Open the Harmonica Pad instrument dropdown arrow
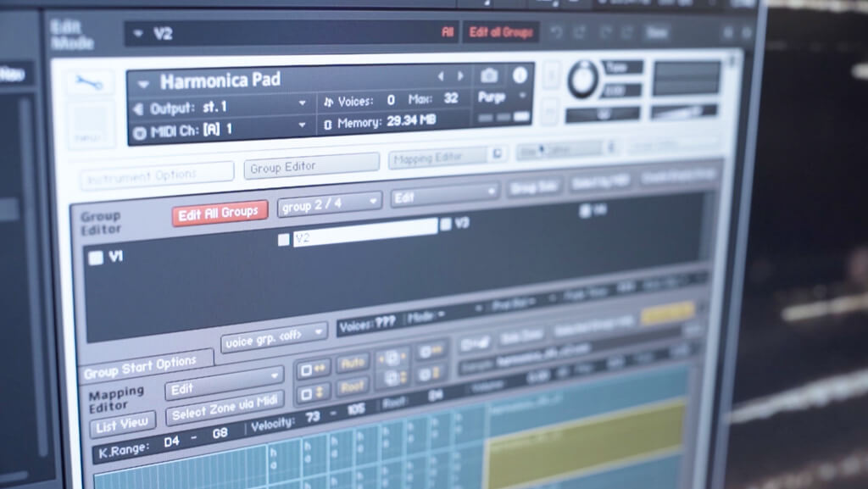Image resolution: width=868 pixels, height=489 pixels. click(143, 84)
